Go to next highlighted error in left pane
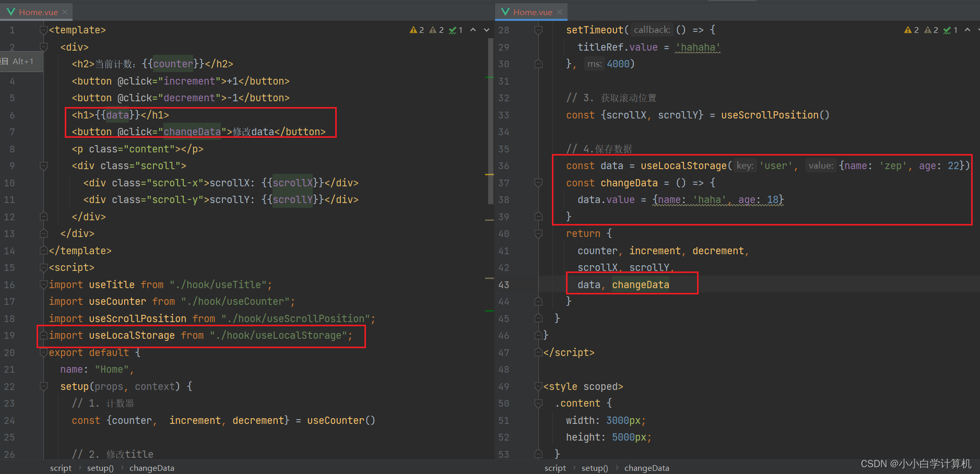The image size is (980, 474). click(x=487, y=30)
